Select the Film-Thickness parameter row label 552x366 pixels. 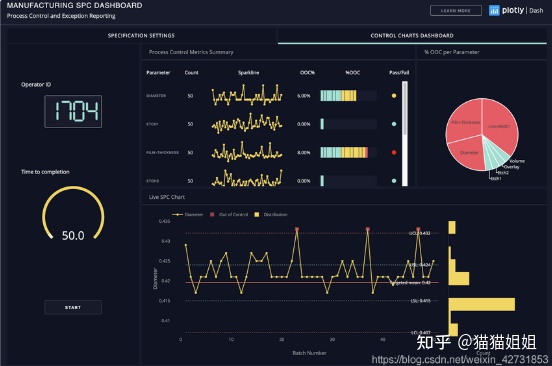click(162, 152)
